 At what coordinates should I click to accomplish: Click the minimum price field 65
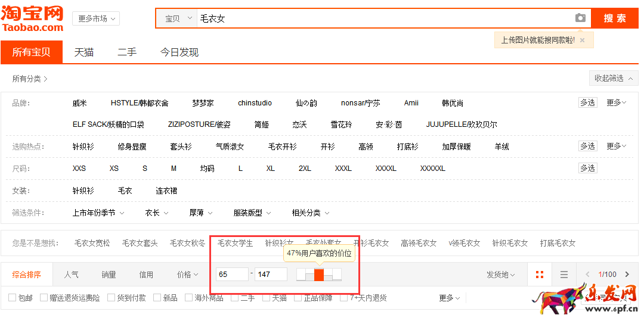click(x=232, y=275)
